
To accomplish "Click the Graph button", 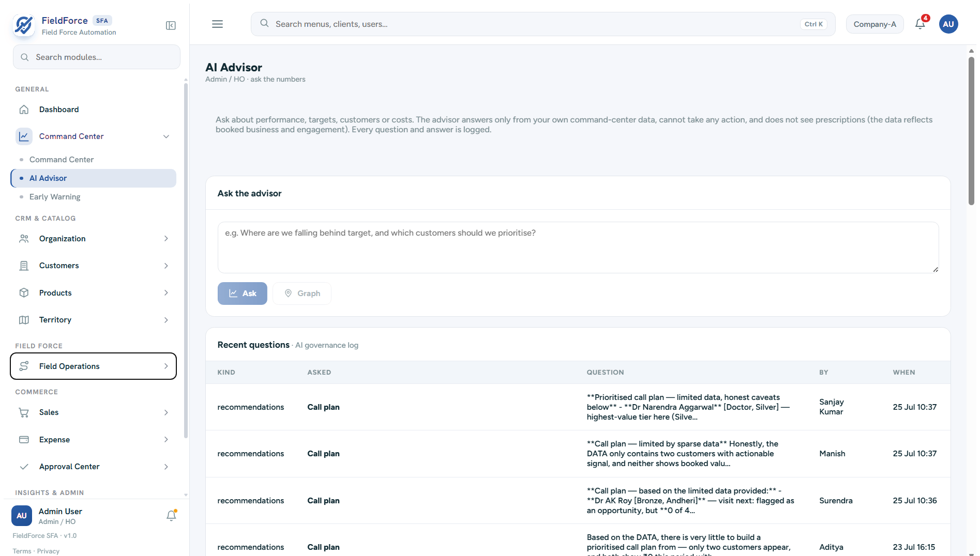I will pyautogui.click(x=302, y=294).
